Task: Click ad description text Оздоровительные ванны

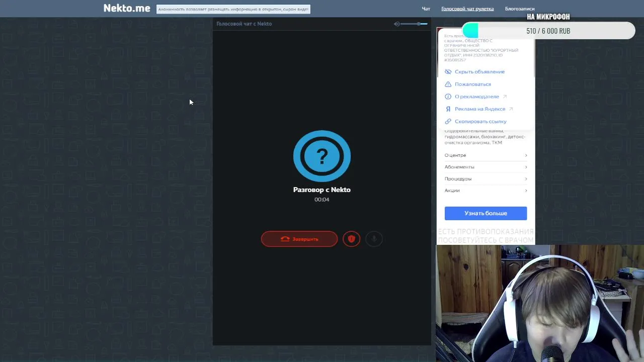Action: (x=485, y=137)
